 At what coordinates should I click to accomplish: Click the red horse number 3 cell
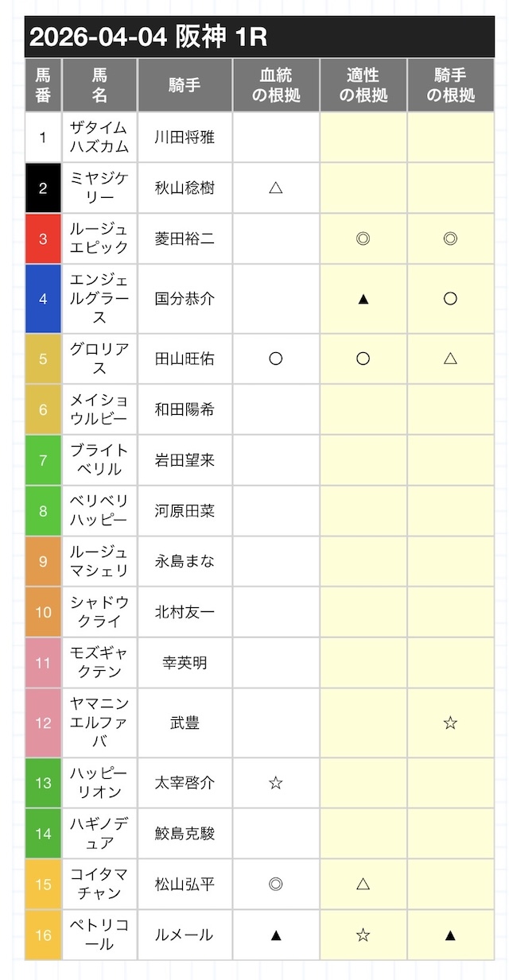[43, 238]
